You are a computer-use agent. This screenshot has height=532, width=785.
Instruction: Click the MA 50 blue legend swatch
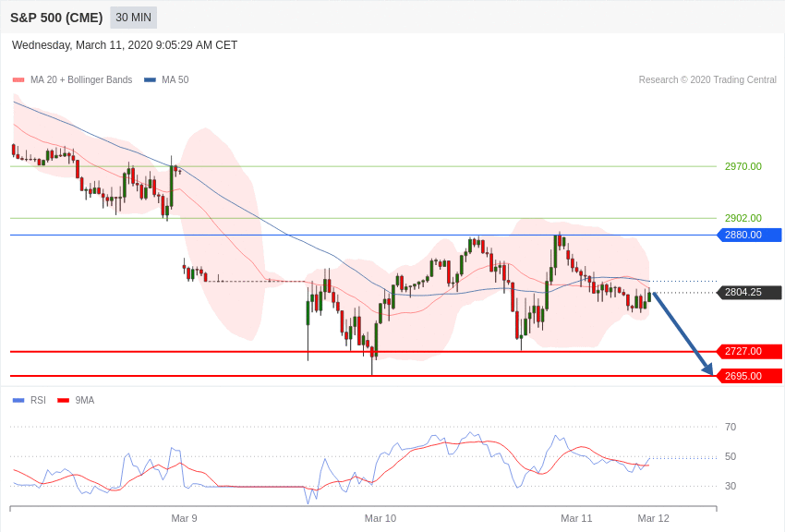click(x=151, y=79)
